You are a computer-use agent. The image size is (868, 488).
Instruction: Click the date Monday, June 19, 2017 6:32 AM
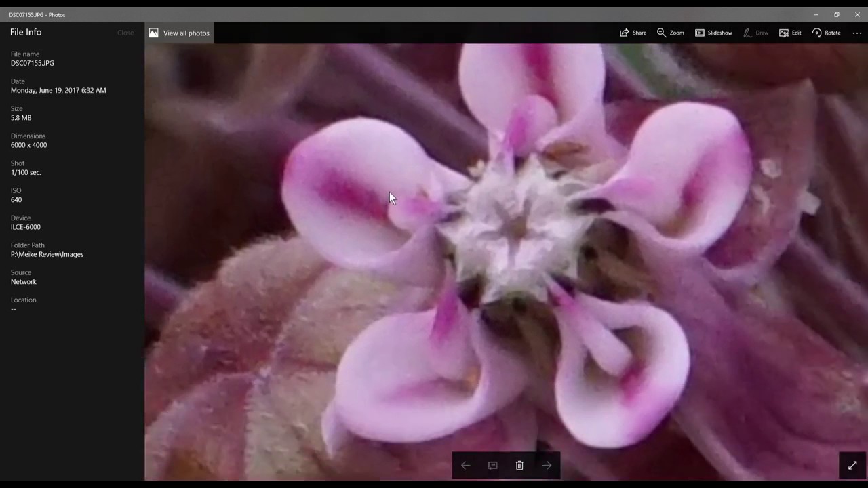(58, 90)
